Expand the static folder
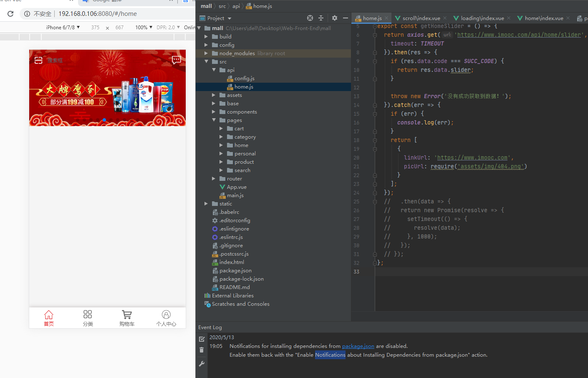Viewport: 588px width, 378px height. coord(206,203)
